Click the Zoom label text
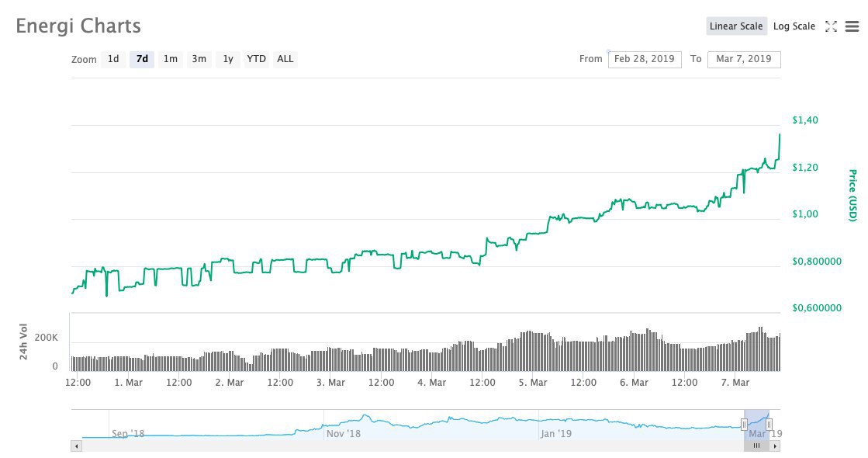Screen dimensions: 868x458 pyautogui.click(x=84, y=59)
